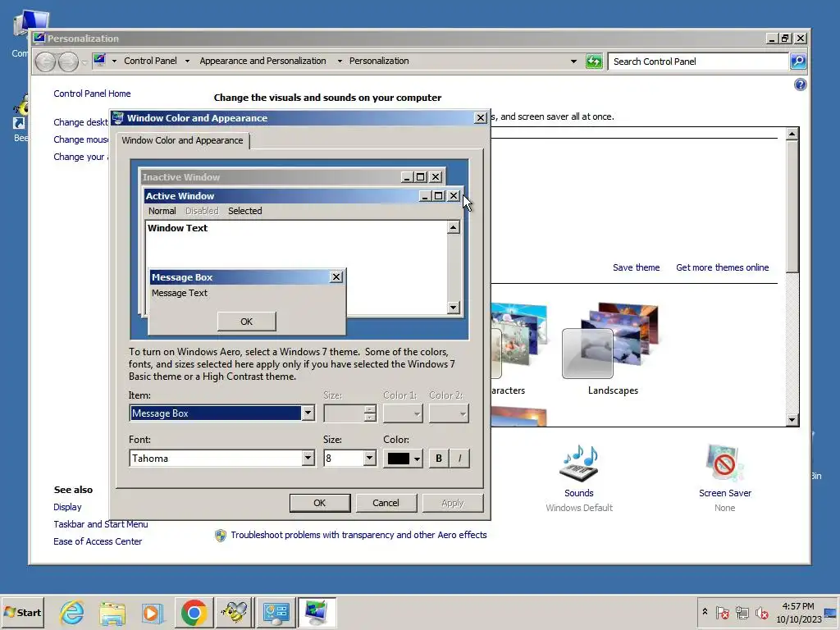Click the muted volume tray icon
The width and height of the screenshot is (840, 630).
(761, 612)
